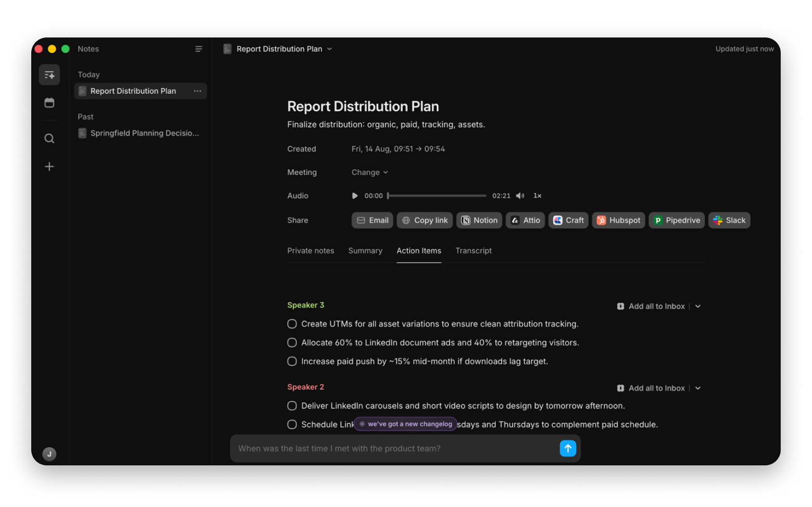812x507 pixels.
Task: Check the Create UTMs action item
Action: tap(292, 324)
